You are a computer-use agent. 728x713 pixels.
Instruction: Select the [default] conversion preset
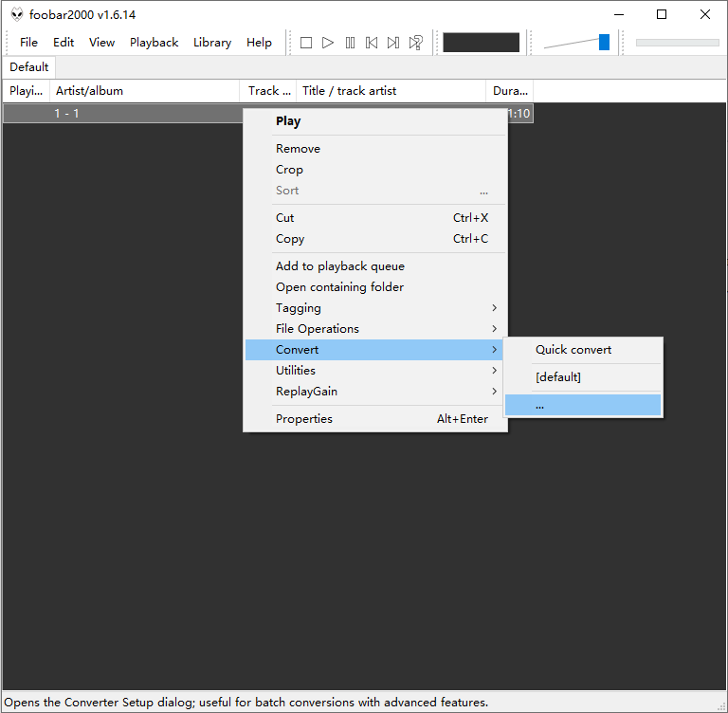pos(583,377)
